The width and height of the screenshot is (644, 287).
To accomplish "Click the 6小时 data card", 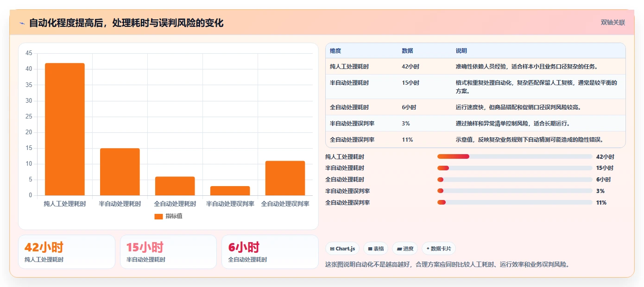I will click(x=270, y=252).
